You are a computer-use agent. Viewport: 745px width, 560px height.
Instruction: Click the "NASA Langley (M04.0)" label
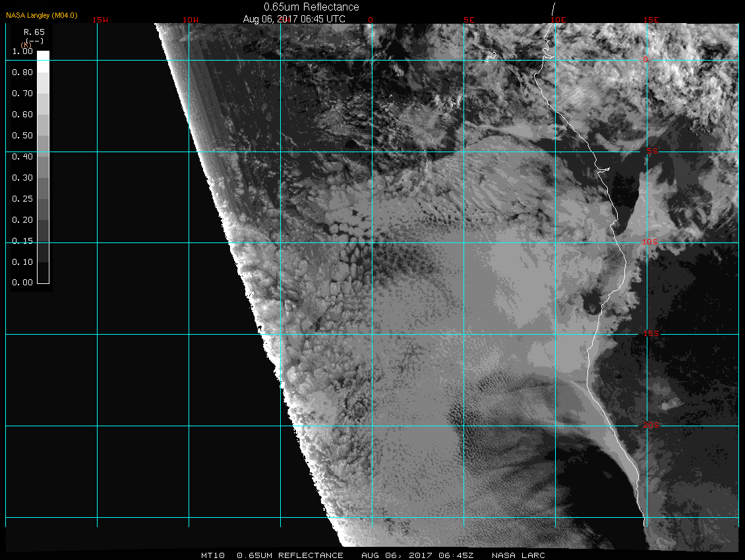(42, 15)
